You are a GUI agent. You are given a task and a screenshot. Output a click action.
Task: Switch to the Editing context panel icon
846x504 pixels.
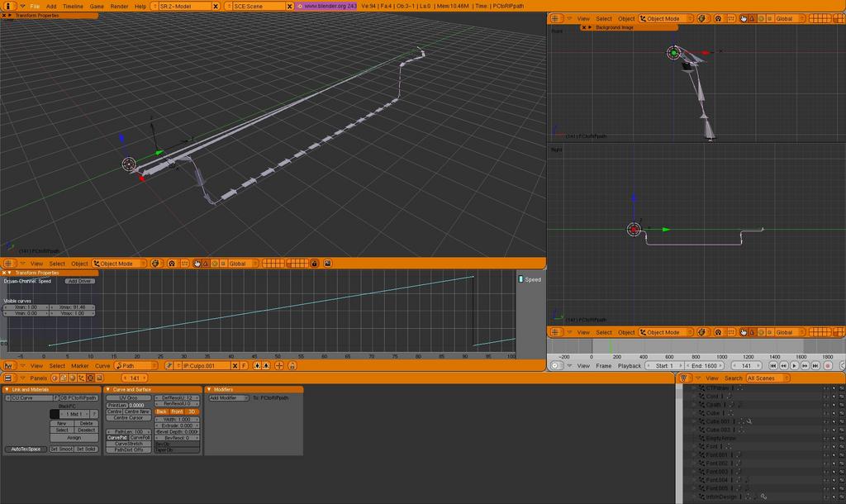coord(90,378)
